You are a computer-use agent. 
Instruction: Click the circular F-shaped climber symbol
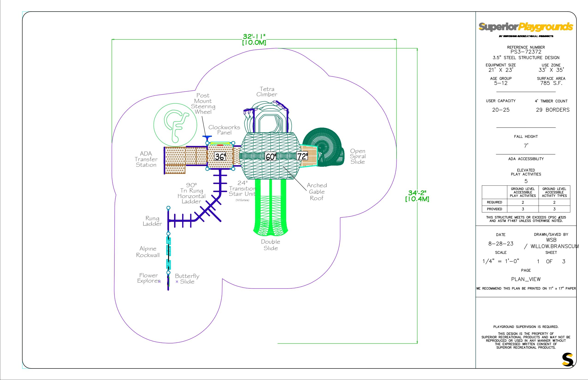[175, 125]
